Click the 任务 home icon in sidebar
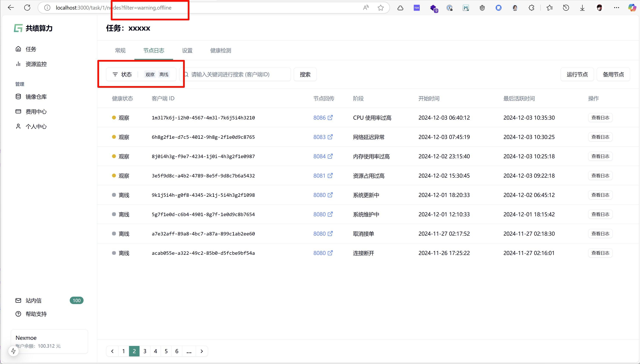Viewport: 640px width, 364px height. tap(18, 49)
